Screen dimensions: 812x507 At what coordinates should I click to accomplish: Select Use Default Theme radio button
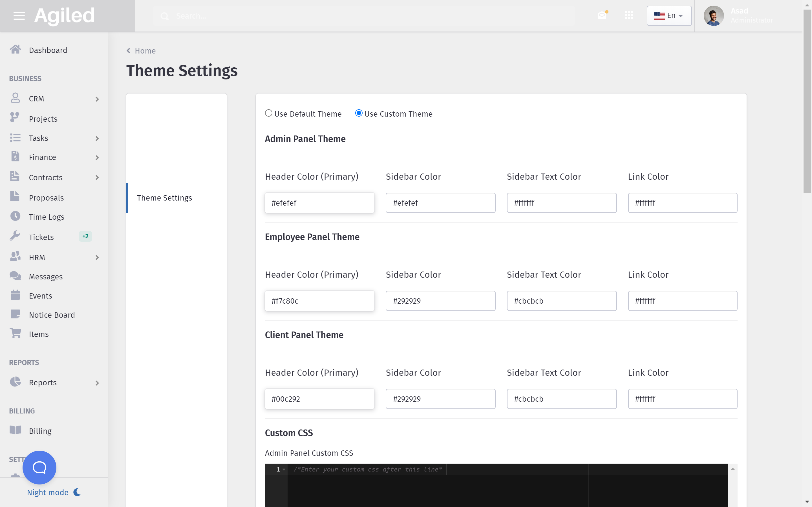click(268, 113)
